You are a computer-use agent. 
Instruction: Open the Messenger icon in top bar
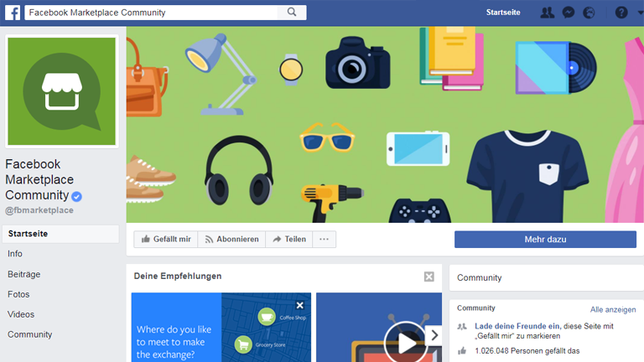(x=568, y=13)
